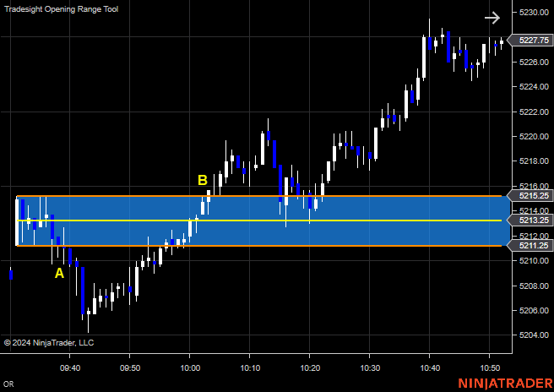Viewport: 554px width, 392px height.
Task: Select the orange lower opening range line
Action: (259, 245)
